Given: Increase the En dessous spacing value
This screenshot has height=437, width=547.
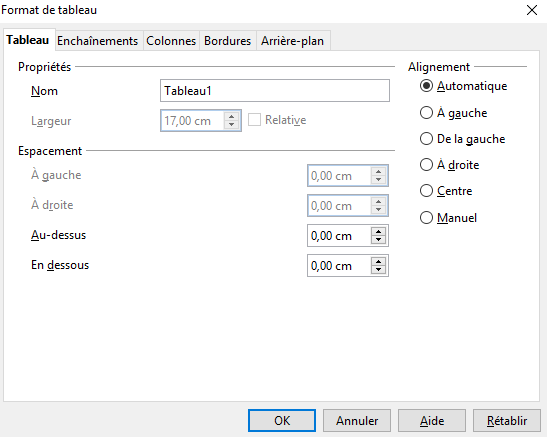Looking at the screenshot, I should (x=379, y=262).
